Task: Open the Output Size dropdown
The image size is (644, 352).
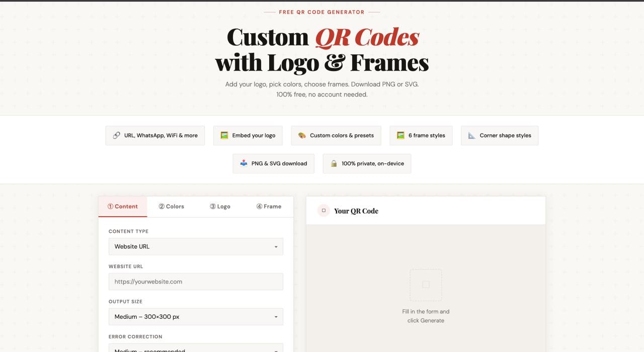Action: click(196, 317)
